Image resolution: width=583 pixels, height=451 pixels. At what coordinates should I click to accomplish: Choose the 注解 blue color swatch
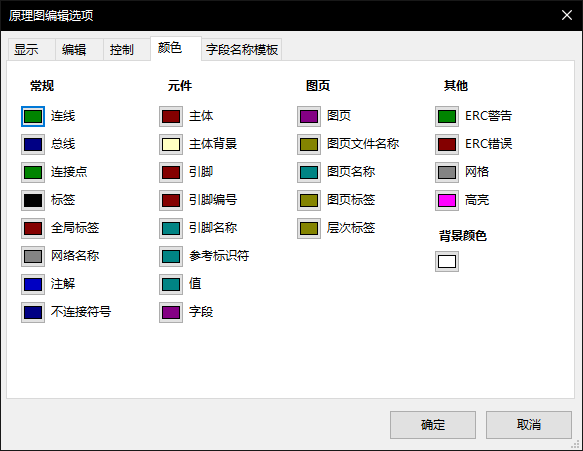click(x=33, y=284)
